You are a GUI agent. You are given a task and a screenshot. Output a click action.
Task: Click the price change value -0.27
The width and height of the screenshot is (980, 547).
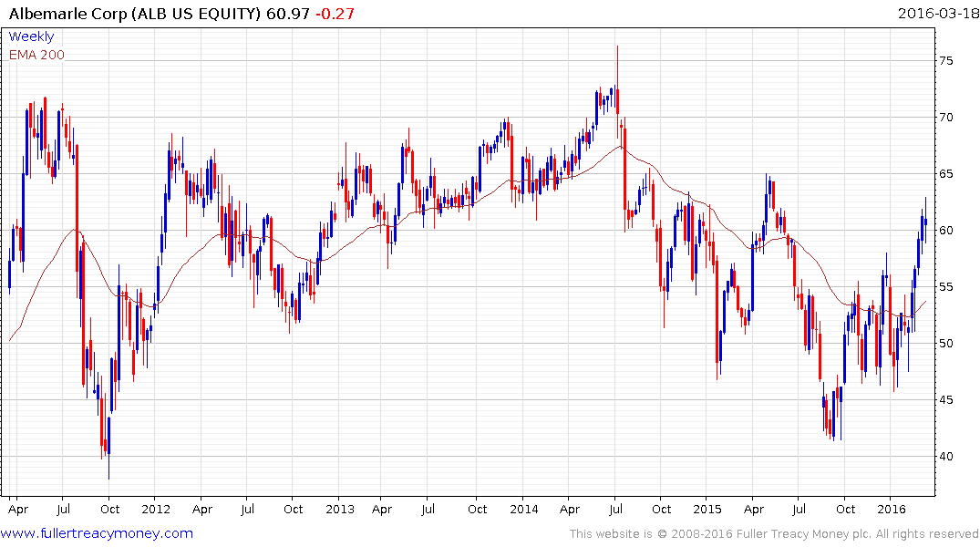tap(335, 14)
